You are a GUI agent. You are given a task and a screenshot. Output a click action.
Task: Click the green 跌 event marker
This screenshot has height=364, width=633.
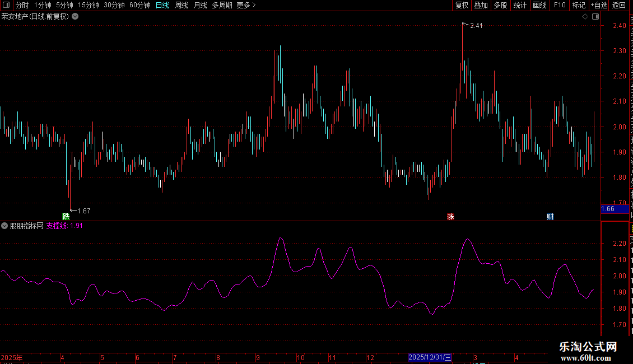click(66, 216)
